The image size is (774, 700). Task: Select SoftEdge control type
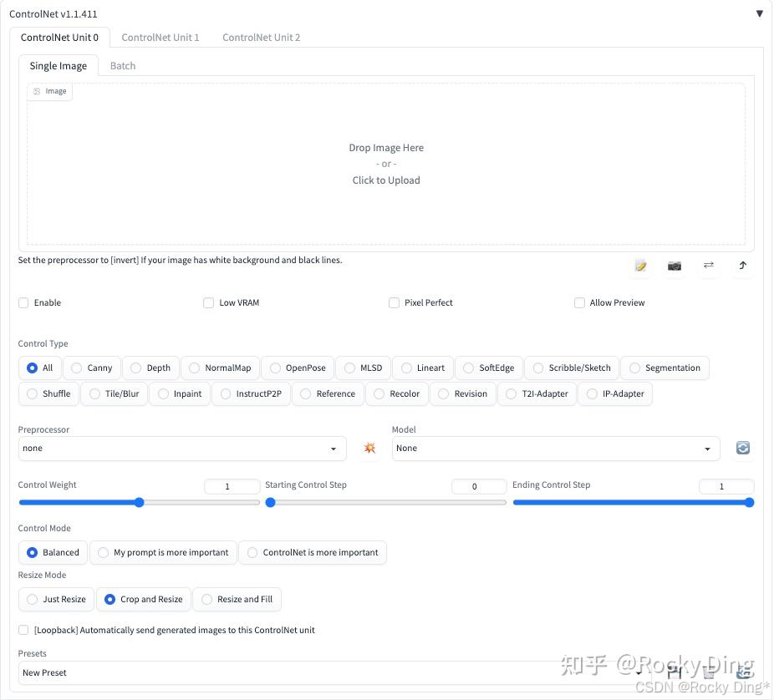489,368
